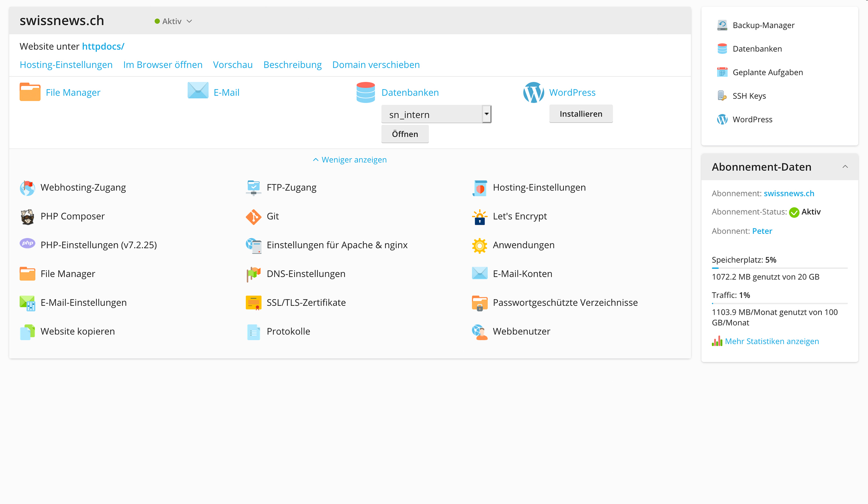Click the green Aktiv subscription status checkmark
This screenshot has width=868, height=504.
point(794,212)
